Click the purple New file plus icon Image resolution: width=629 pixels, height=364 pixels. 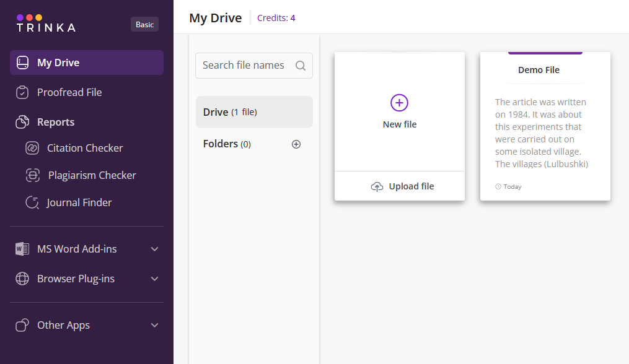click(x=399, y=103)
